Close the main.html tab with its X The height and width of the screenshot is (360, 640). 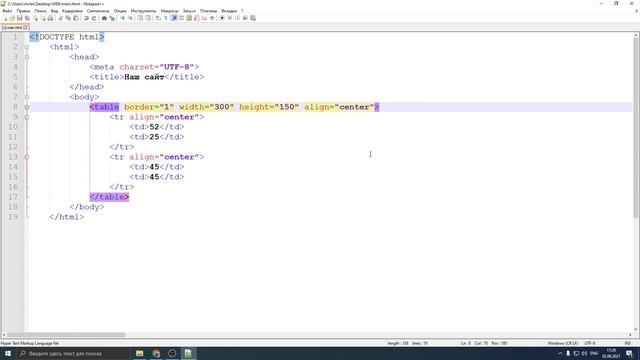25,27
